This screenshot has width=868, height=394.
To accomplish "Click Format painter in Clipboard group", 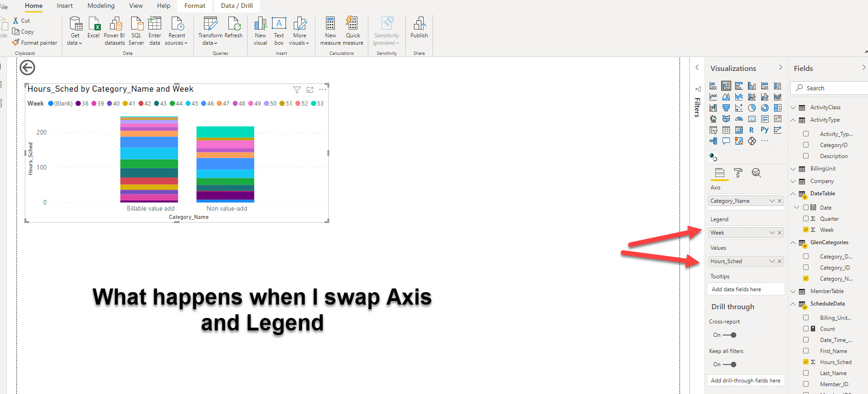I will tap(35, 43).
